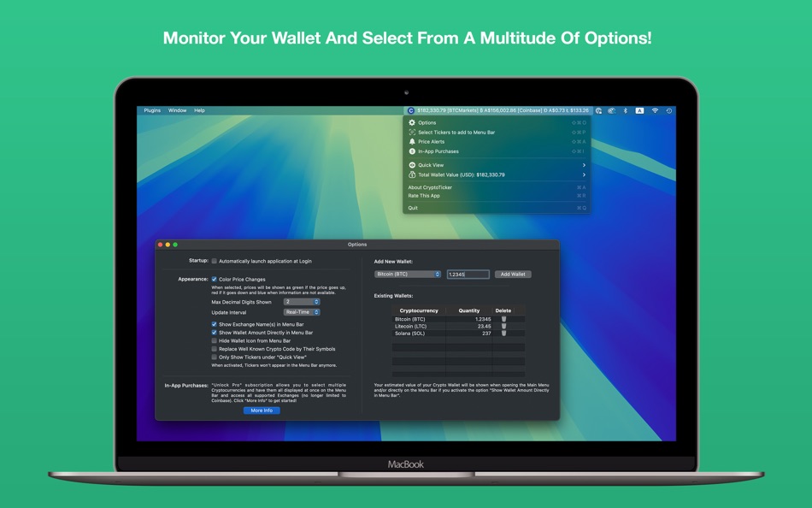
Task: Open the Plugins menu
Action: (152, 110)
